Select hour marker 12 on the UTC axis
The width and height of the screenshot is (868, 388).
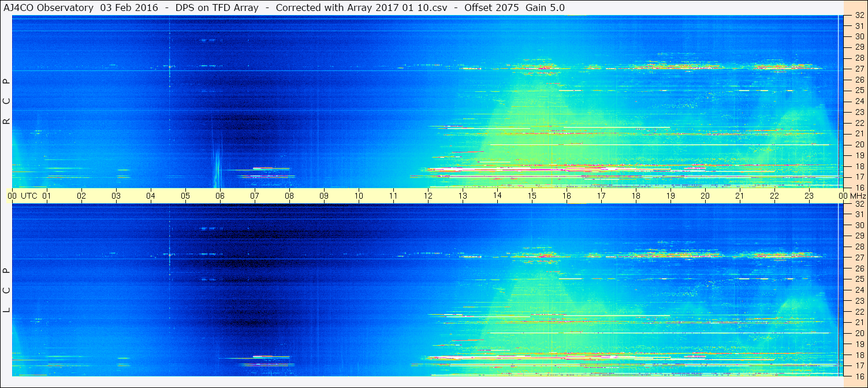pyautogui.click(x=428, y=196)
